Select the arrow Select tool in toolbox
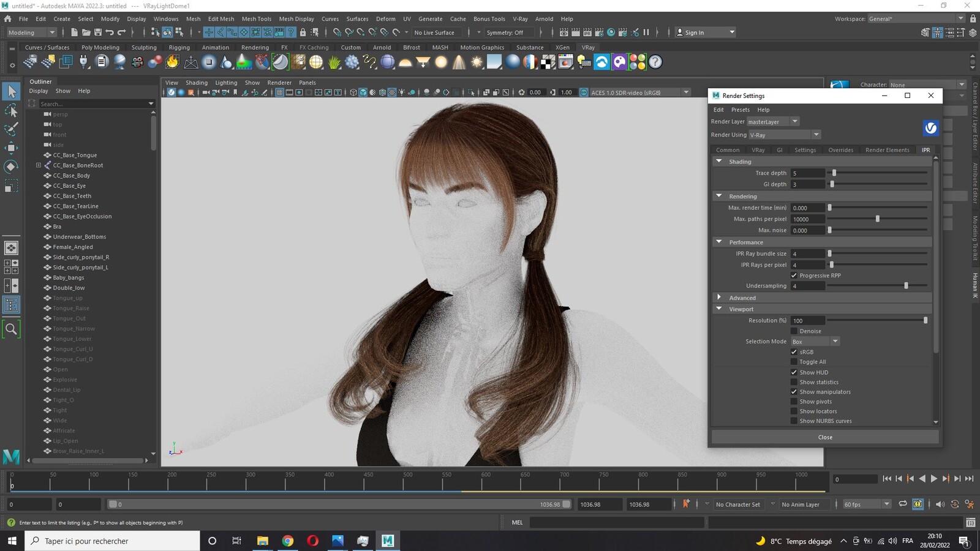Viewport: 980px width, 551px height. tap(11, 91)
